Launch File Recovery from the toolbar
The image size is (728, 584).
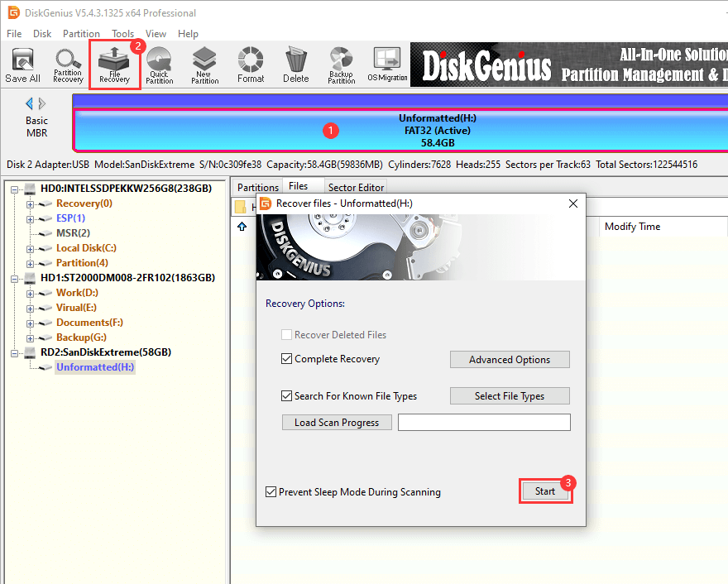click(x=114, y=65)
